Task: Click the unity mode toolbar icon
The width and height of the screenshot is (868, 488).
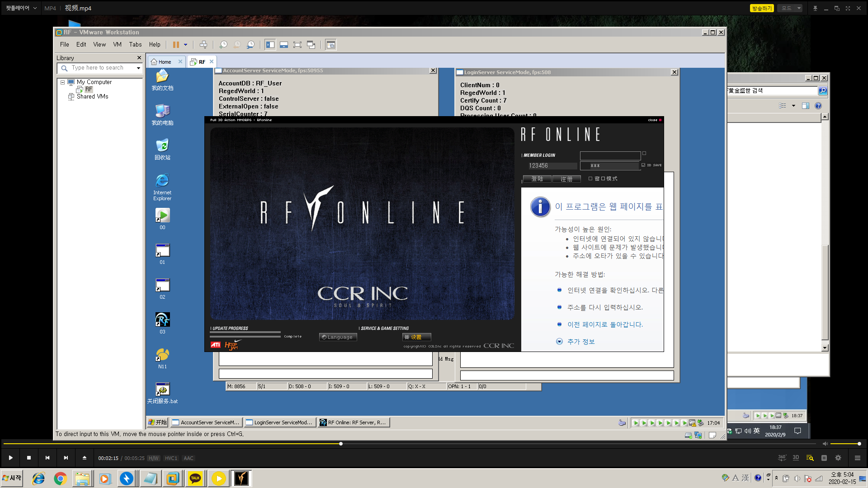Action: click(x=311, y=45)
